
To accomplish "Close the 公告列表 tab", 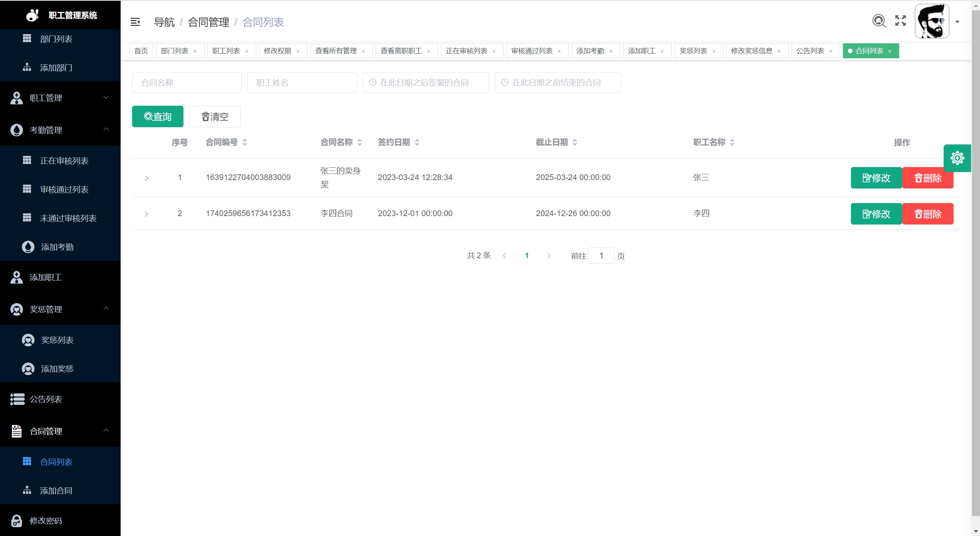I will click(831, 51).
